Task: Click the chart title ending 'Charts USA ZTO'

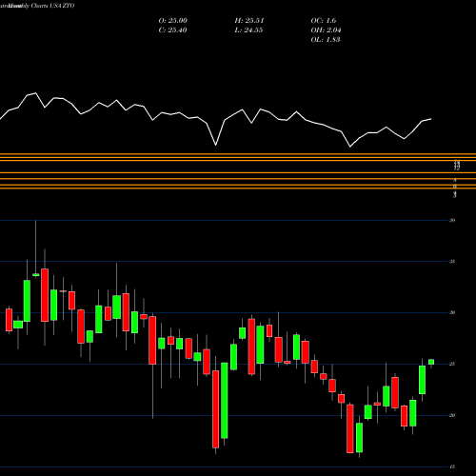Action: 37,6
